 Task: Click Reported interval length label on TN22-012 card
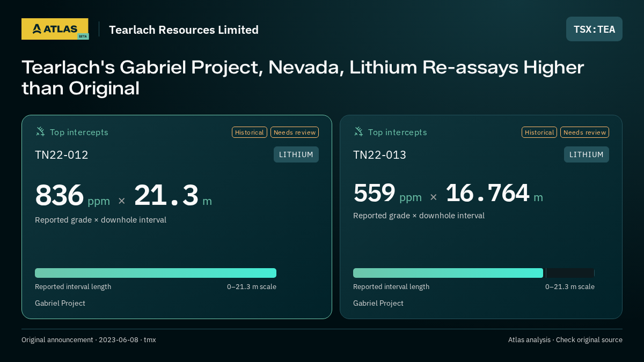click(x=73, y=287)
